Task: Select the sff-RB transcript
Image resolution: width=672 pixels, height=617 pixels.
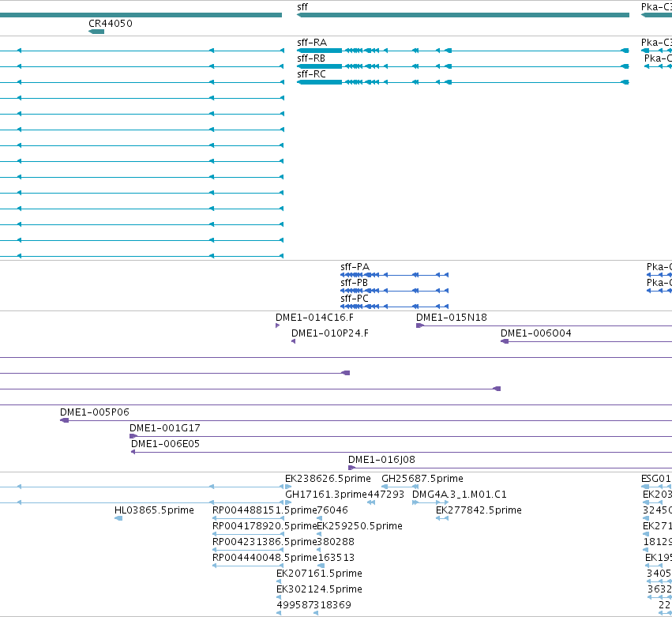Action: pos(463,66)
